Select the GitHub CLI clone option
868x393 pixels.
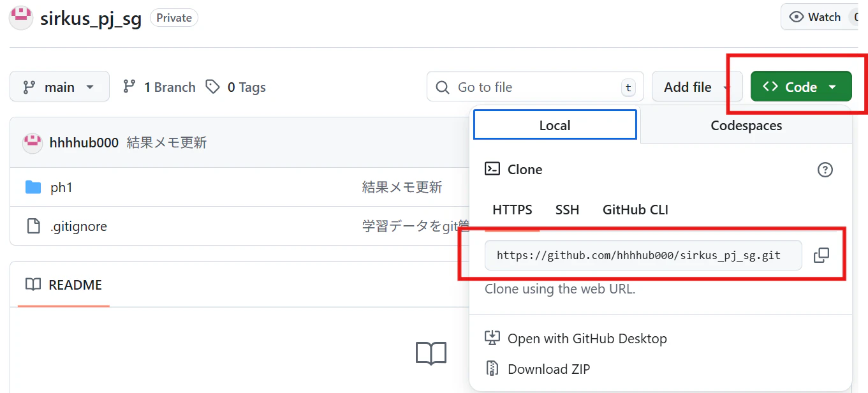coord(635,210)
